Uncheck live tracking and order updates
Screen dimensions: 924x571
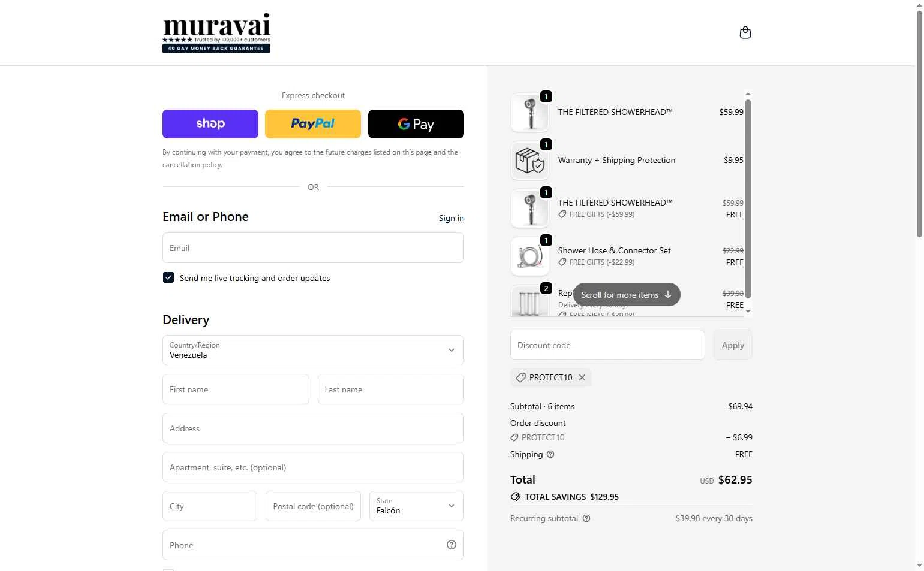[168, 277]
